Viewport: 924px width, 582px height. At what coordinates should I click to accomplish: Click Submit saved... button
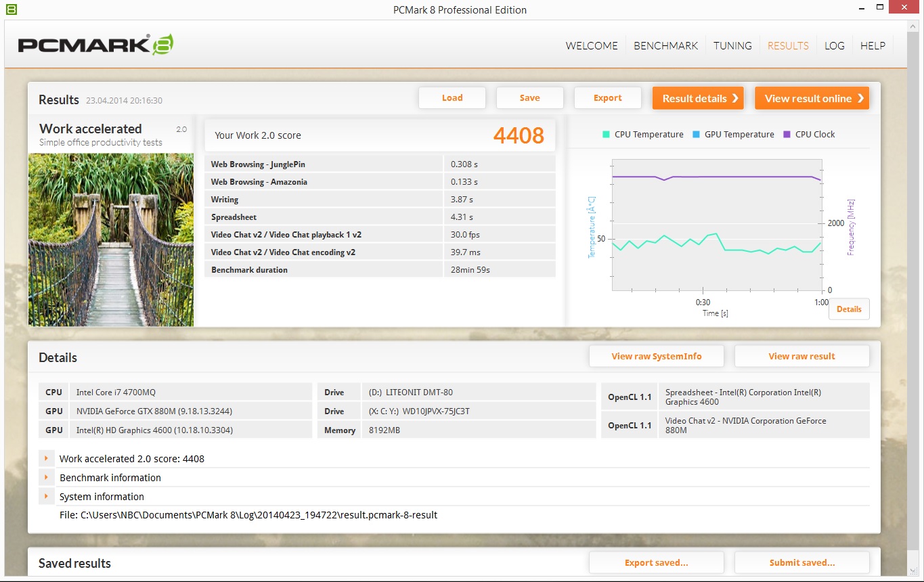(x=802, y=562)
